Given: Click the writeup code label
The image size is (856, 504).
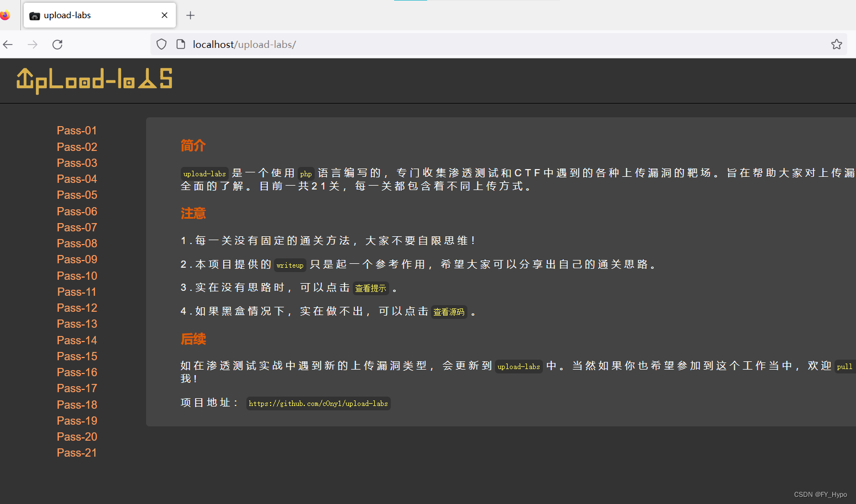Looking at the screenshot, I should [290, 265].
